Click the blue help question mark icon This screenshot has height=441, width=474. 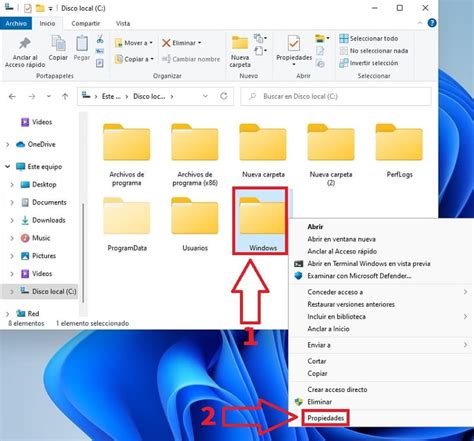pyautogui.click(x=432, y=23)
